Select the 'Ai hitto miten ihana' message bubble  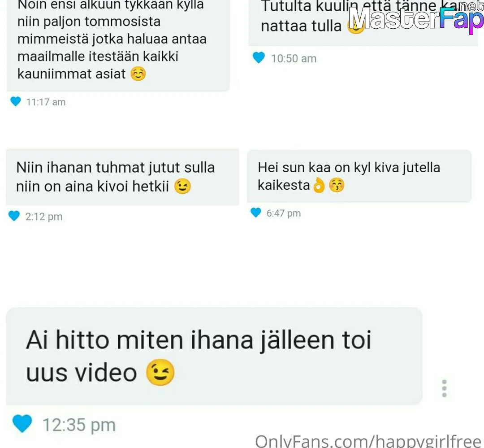point(214,356)
